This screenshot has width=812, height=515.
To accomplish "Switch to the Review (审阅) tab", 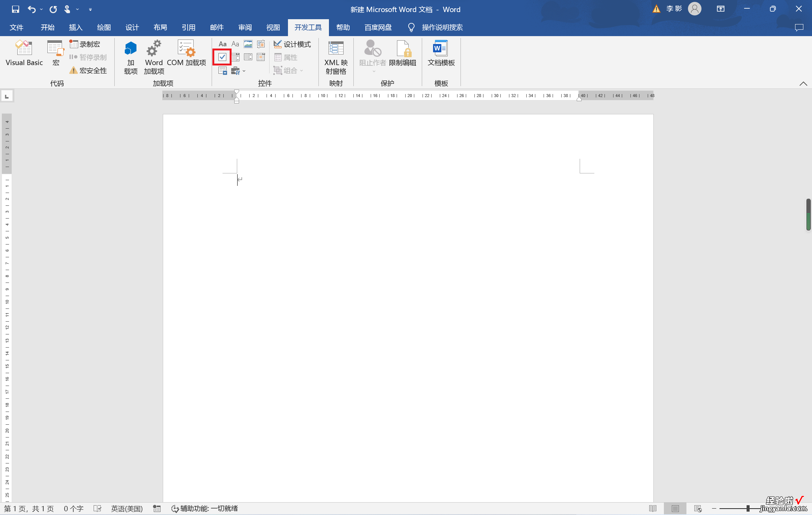I will (x=245, y=27).
